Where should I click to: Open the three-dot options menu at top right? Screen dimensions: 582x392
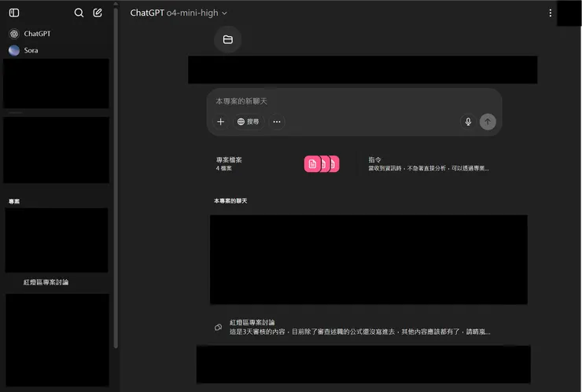550,13
